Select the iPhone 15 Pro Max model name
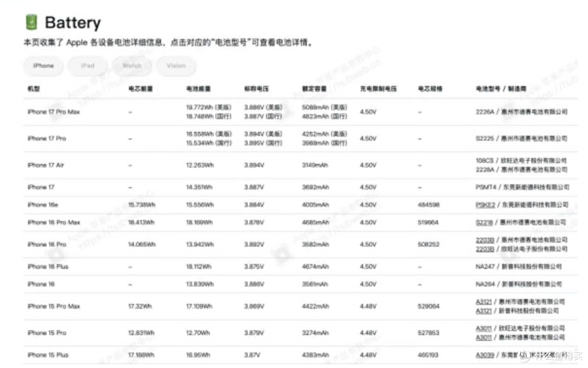The width and height of the screenshot is (588, 368). pyautogui.click(x=53, y=306)
